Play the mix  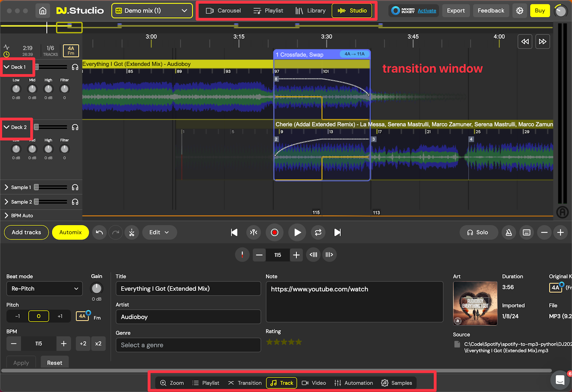(x=297, y=232)
